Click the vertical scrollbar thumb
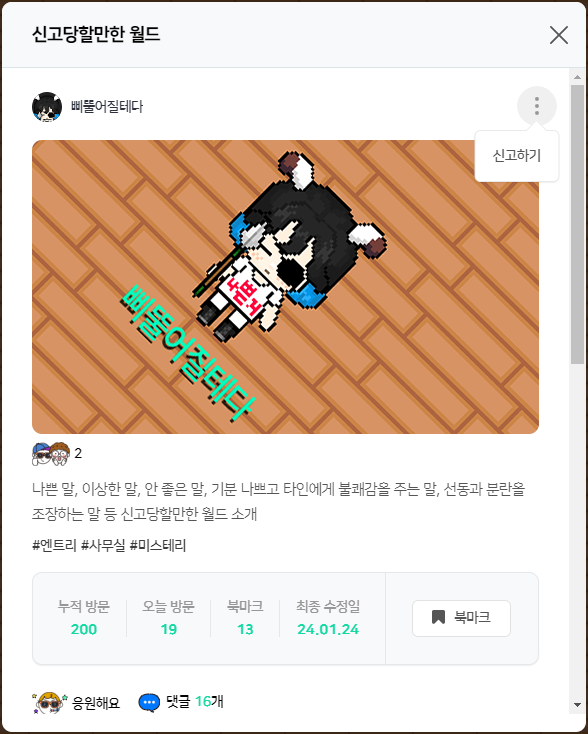 (577, 224)
